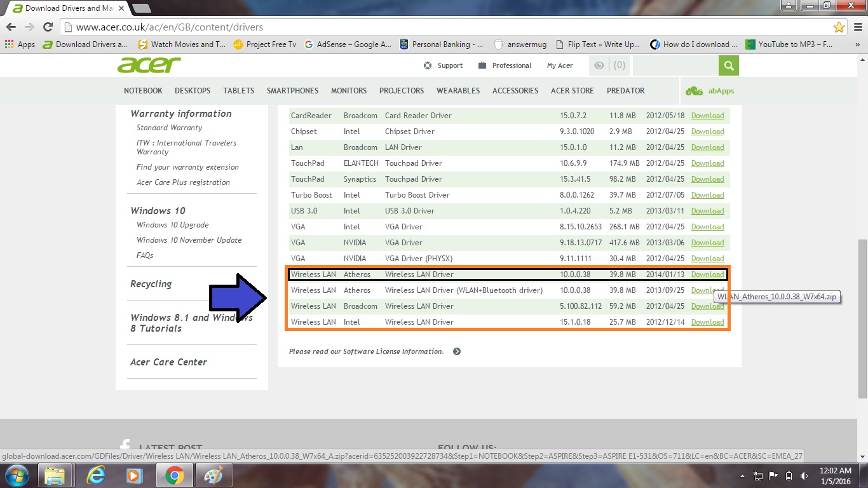
Task: Open the How do I download bookmark
Action: [694, 44]
